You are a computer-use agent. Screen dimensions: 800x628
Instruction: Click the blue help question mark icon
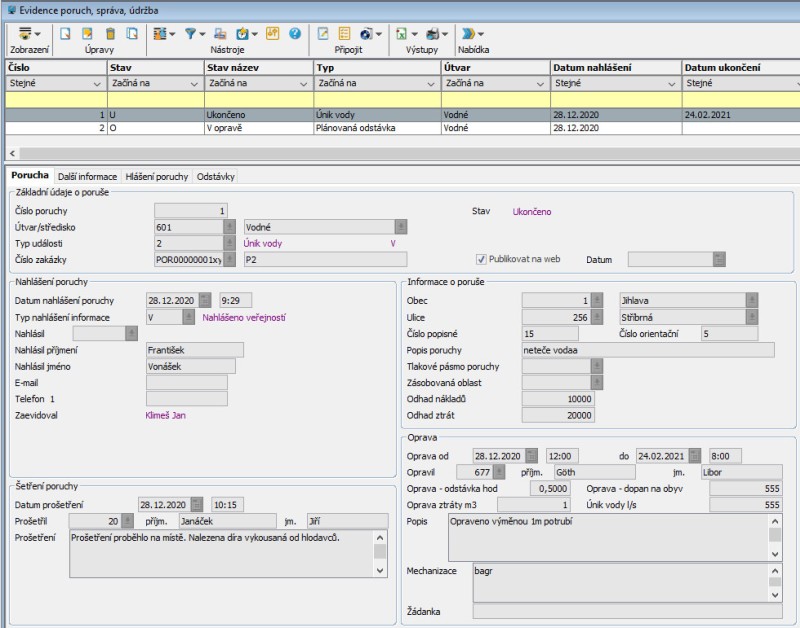[x=295, y=33]
